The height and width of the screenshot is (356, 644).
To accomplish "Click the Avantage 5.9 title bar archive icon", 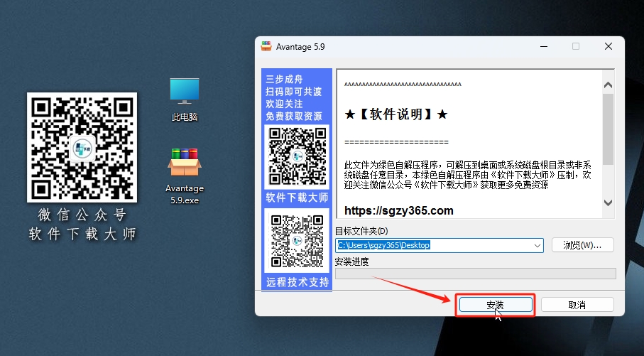I will click(266, 46).
